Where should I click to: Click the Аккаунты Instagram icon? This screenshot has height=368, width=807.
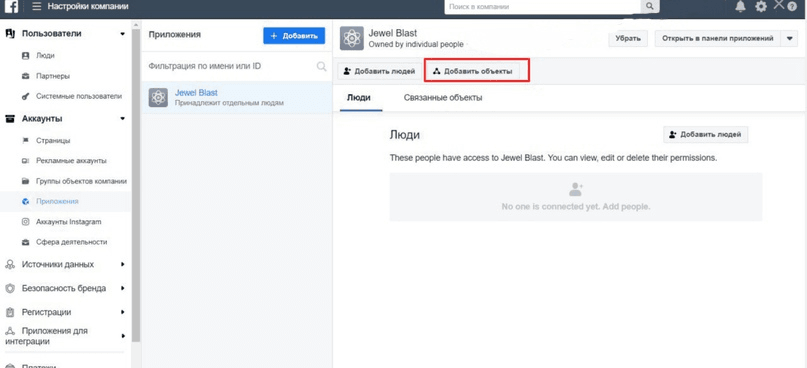(x=25, y=222)
